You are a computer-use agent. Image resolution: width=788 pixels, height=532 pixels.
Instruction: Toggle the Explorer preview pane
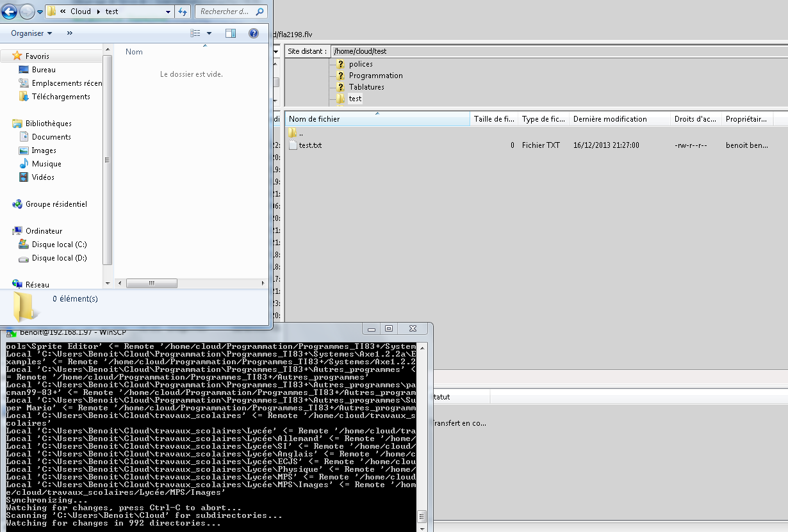(x=231, y=33)
